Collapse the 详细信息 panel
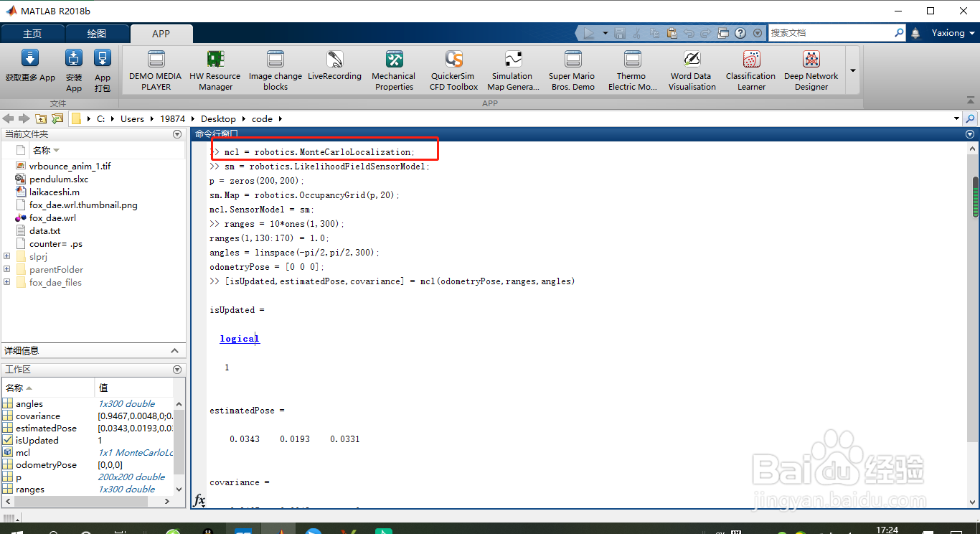 [174, 351]
